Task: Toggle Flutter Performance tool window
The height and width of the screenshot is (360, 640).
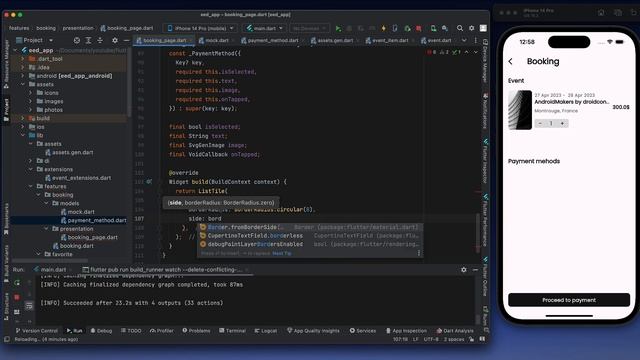Action: coord(485,220)
